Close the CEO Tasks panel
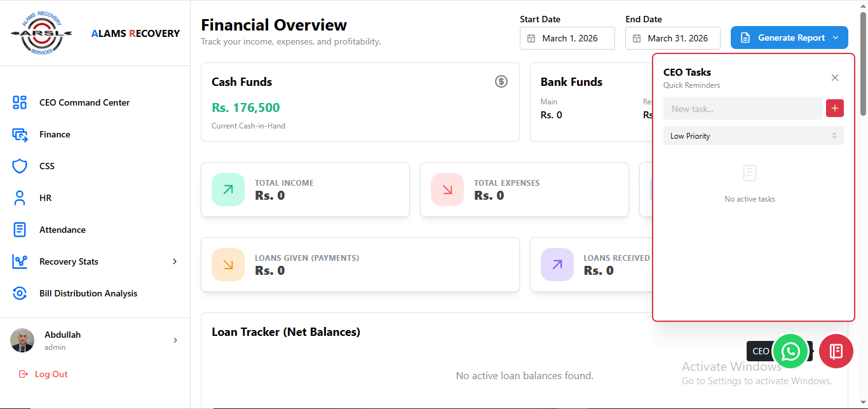Image resolution: width=868 pixels, height=409 pixels. pyautogui.click(x=835, y=78)
